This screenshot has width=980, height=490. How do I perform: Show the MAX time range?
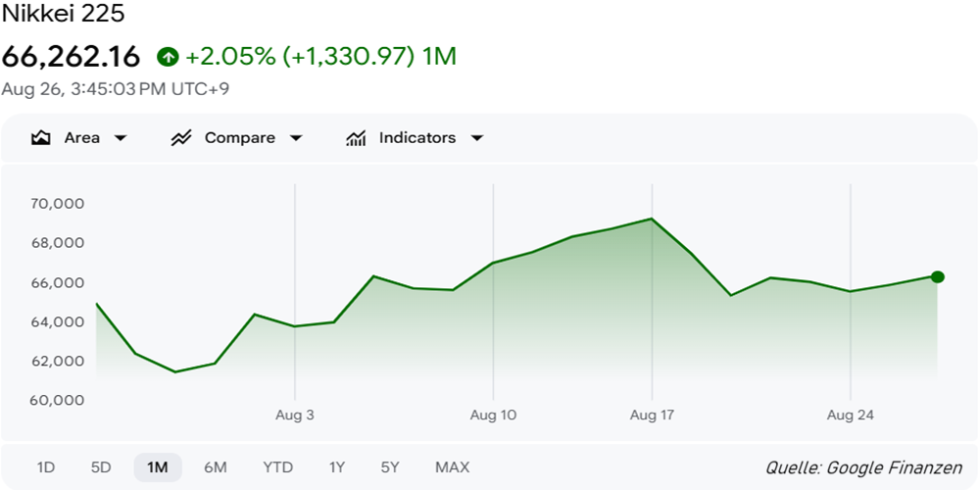coord(453,467)
